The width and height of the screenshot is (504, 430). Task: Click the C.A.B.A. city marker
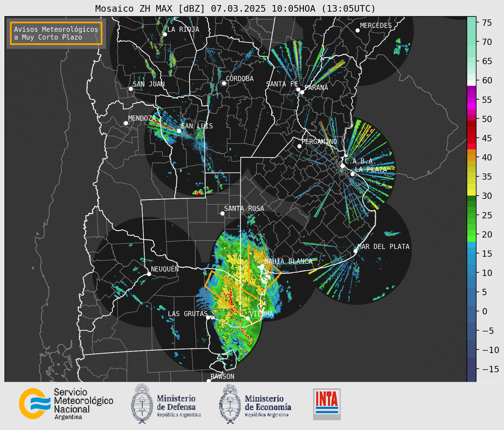[343, 166]
